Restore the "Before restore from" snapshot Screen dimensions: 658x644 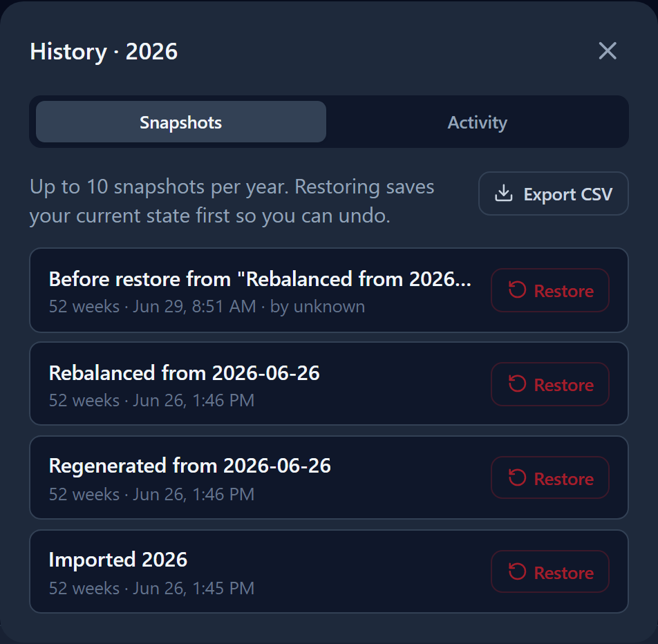549,290
